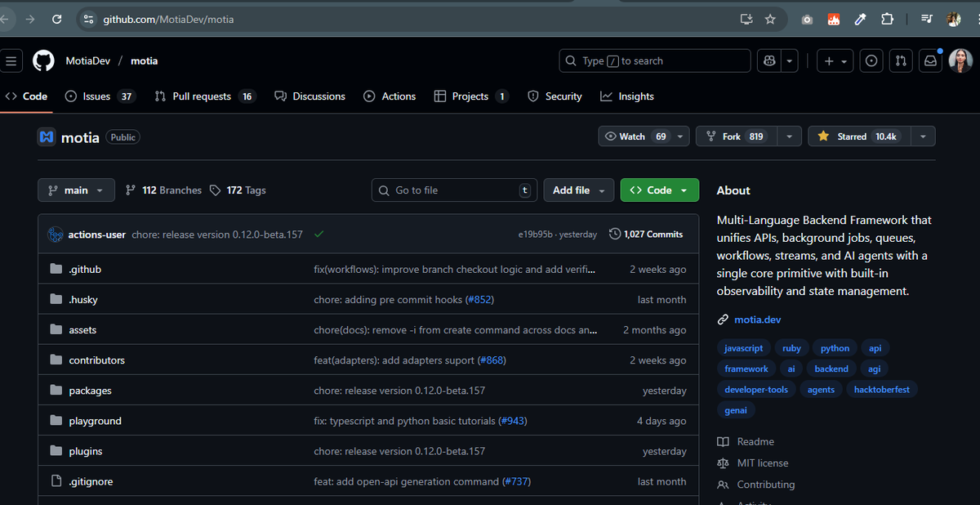Open the sidebar with the hamburger icon
This screenshot has width=980, height=505.
click(x=11, y=60)
